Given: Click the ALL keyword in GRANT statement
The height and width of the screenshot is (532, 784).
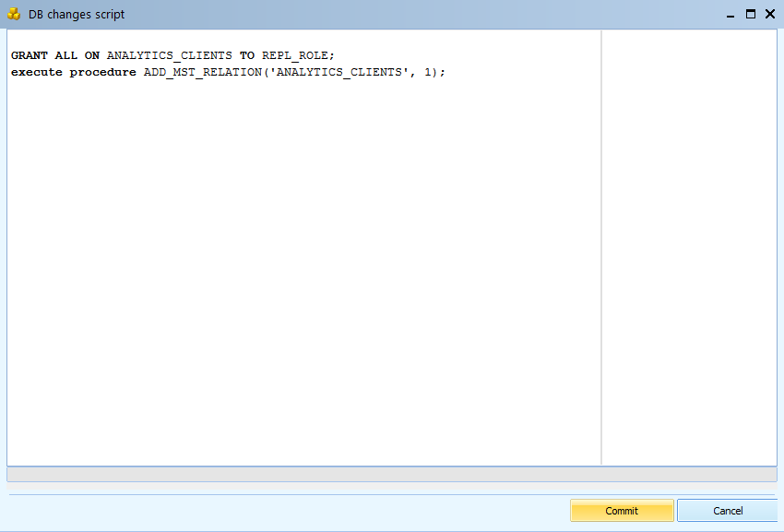Looking at the screenshot, I should pos(66,55).
